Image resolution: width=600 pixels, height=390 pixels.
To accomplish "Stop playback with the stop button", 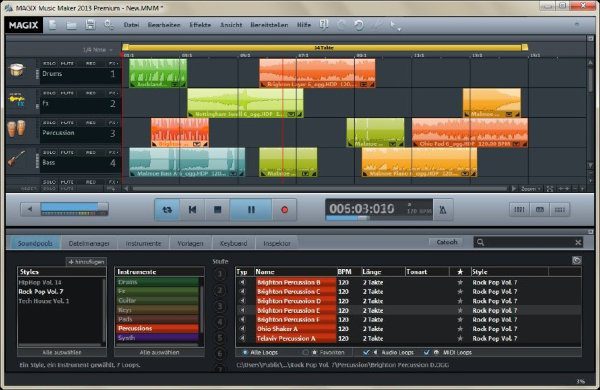I will click(218, 209).
